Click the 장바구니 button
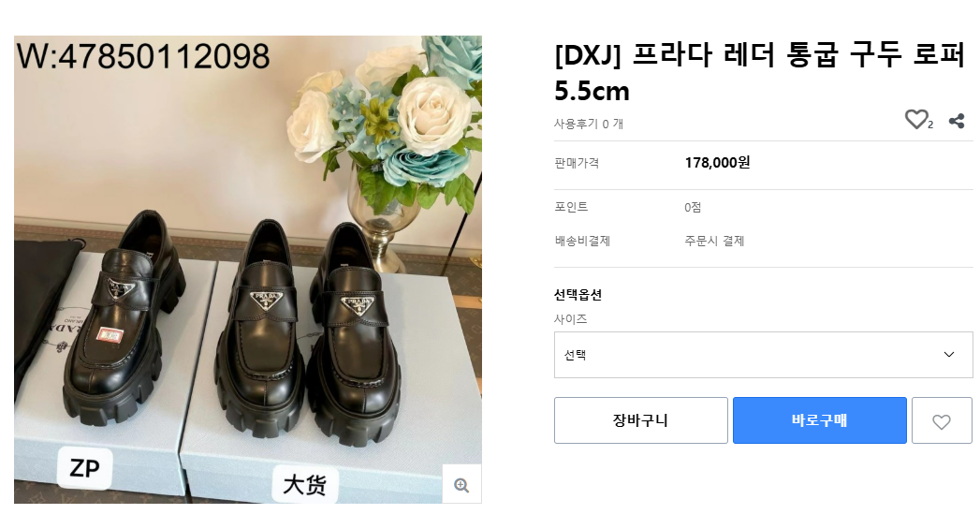 (x=640, y=420)
